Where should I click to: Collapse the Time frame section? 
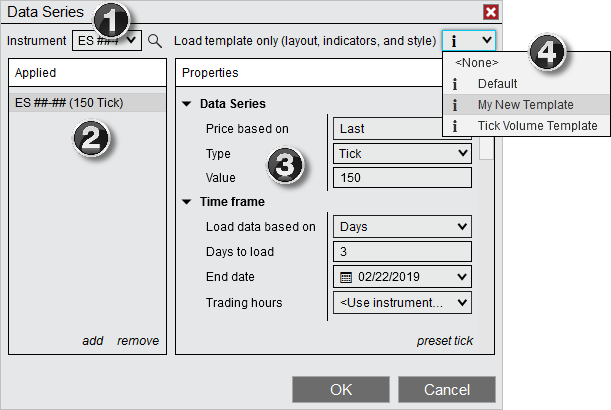click(187, 202)
